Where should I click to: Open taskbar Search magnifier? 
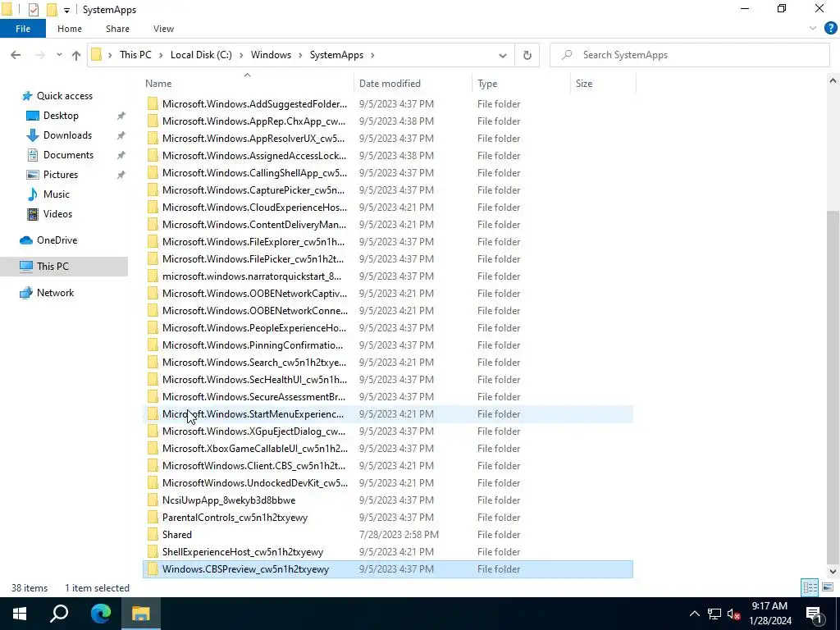[59, 614]
